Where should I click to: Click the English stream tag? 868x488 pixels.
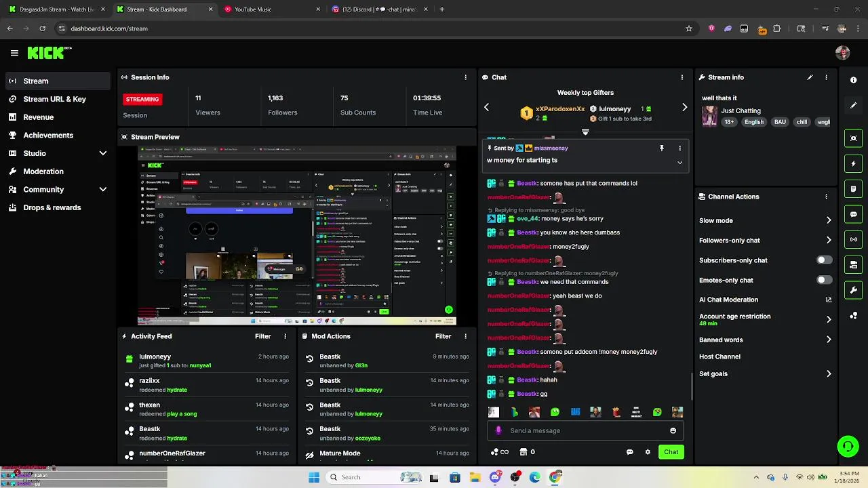coord(753,122)
